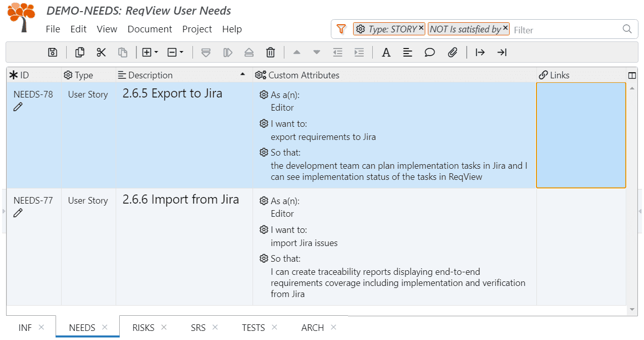This screenshot has height=340, width=644.
Task: Click the ID column header
Action: pos(34,75)
